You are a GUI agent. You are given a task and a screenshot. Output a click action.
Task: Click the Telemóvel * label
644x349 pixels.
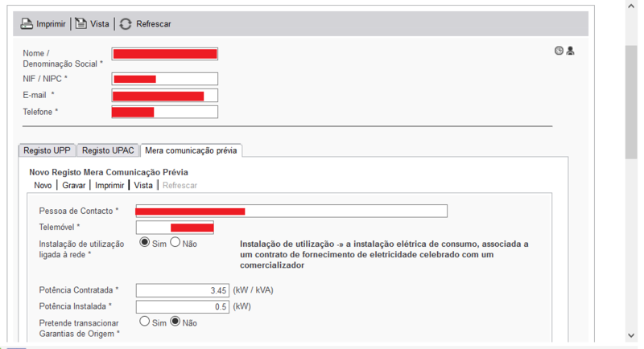tap(60, 228)
